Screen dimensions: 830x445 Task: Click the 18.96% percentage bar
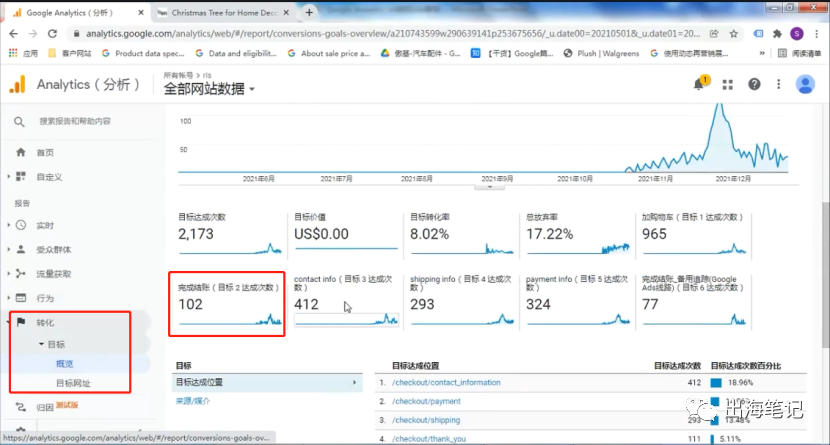click(716, 383)
